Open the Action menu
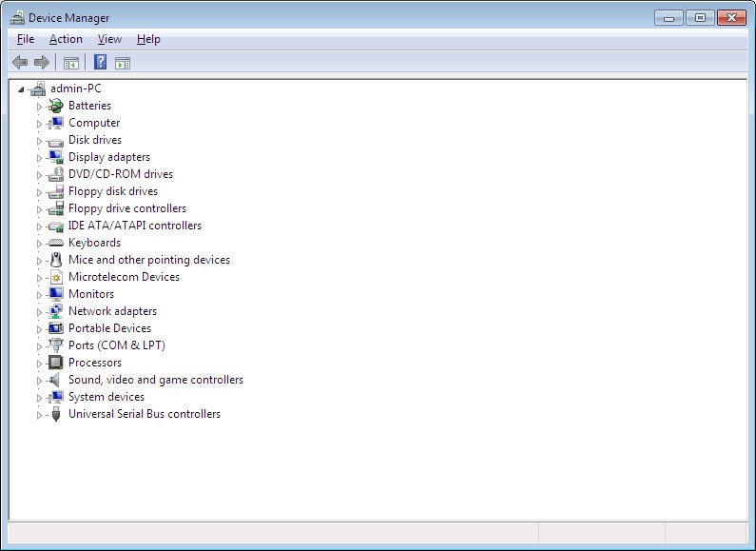The image size is (756, 551). pos(66,39)
